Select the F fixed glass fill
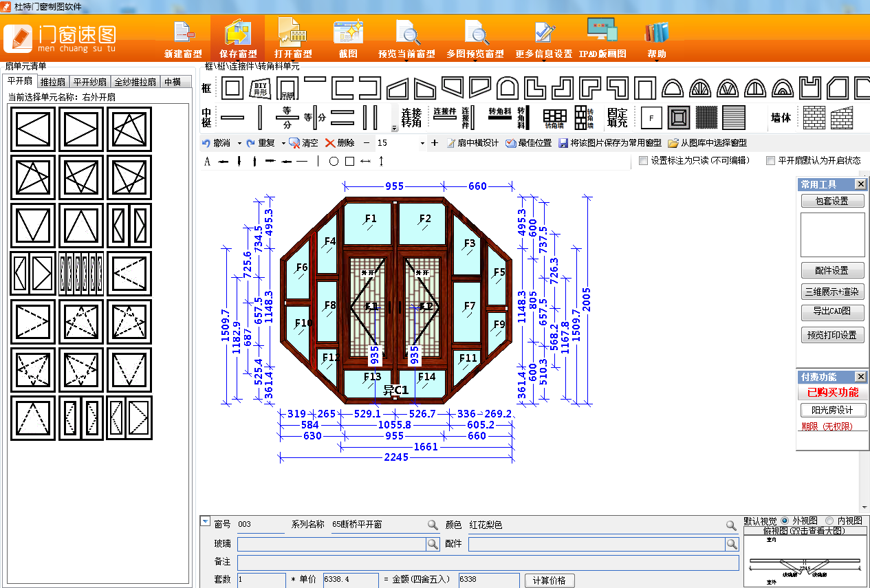This screenshot has height=588, width=870. point(651,118)
